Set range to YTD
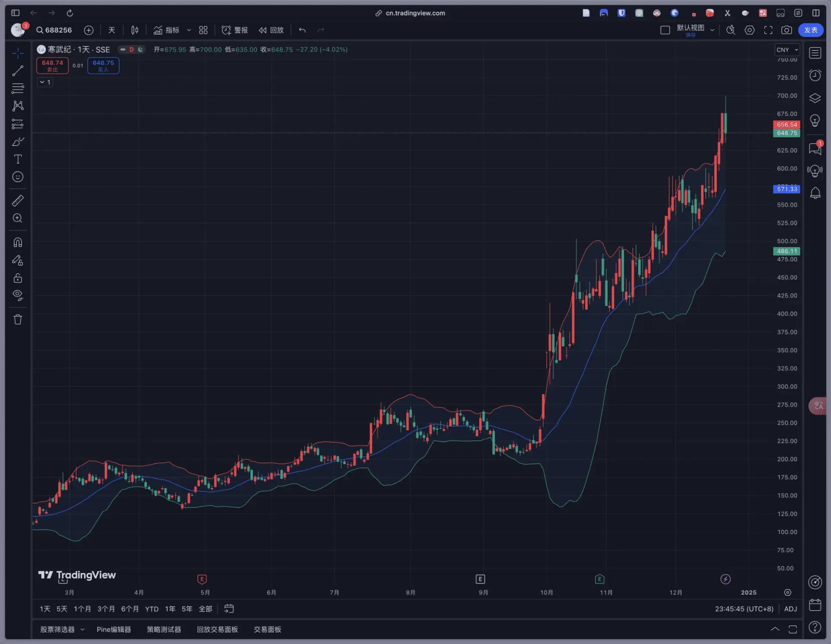The image size is (831, 644). pyautogui.click(x=151, y=609)
